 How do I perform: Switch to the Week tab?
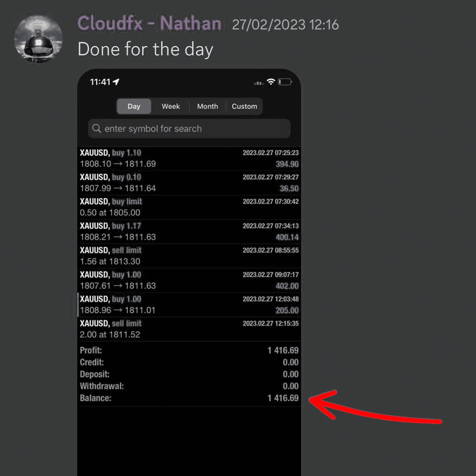pyautogui.click(x=171, y=106)
